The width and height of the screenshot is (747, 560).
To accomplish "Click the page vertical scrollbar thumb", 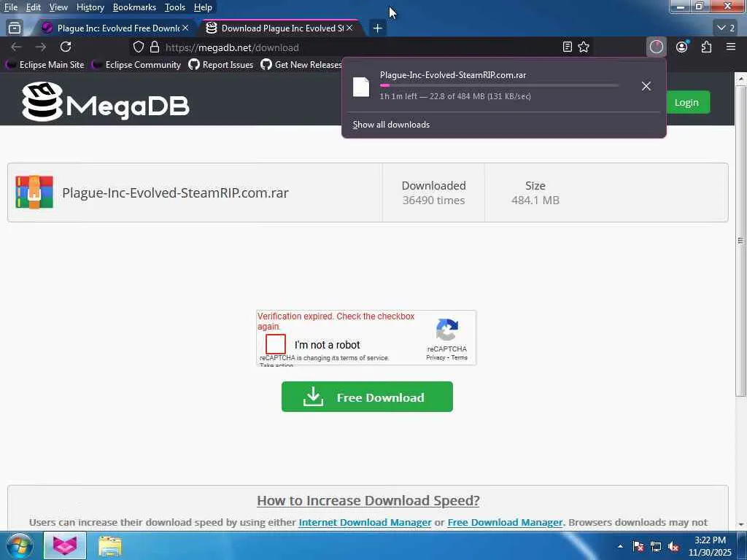I will [x=740, y=241].
